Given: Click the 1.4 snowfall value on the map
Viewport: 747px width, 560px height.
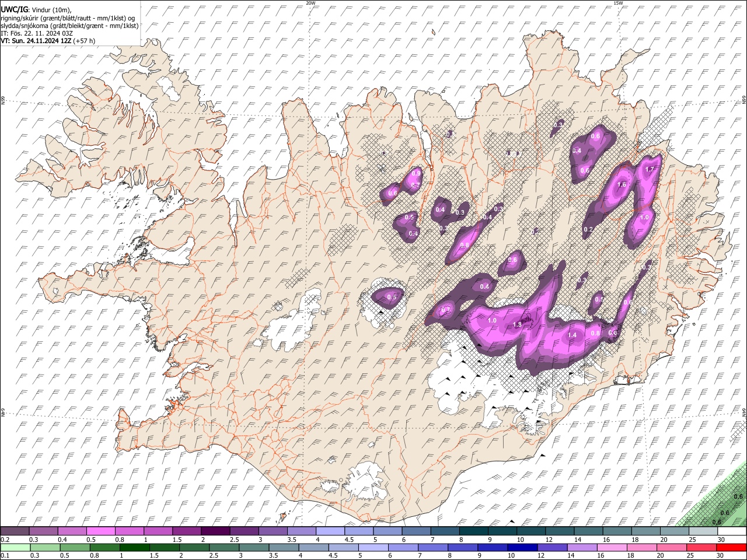Looking at the screenshot, I should point(572,335).
